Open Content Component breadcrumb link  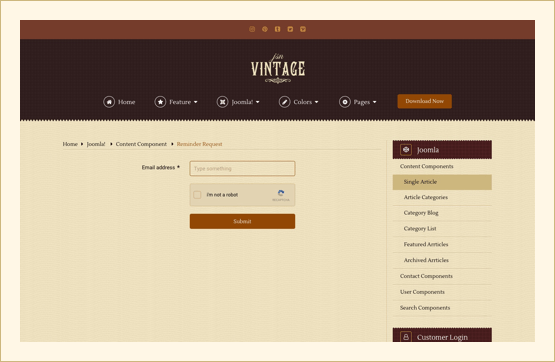click(141, 144)
